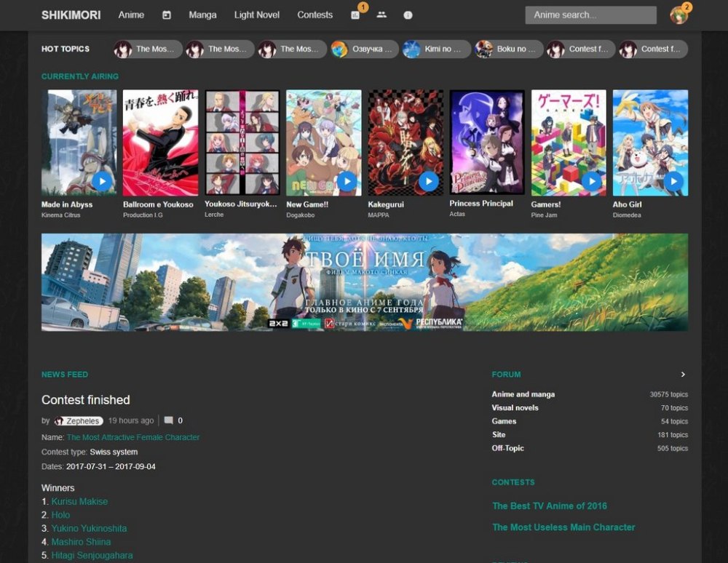Image resolution: width=728 pixels, height=563 pixels.
Task: Open the polls icon with badge 1
Action: [356, 15]
